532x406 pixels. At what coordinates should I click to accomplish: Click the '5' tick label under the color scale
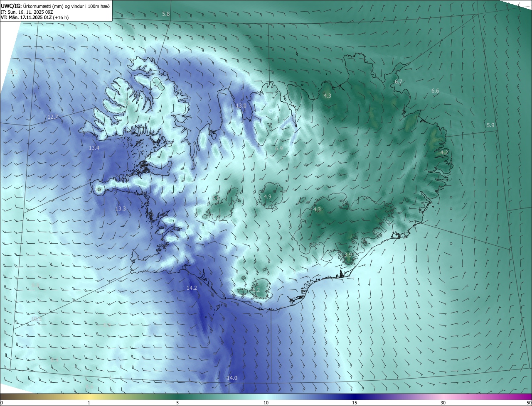[x=177, y=403]
